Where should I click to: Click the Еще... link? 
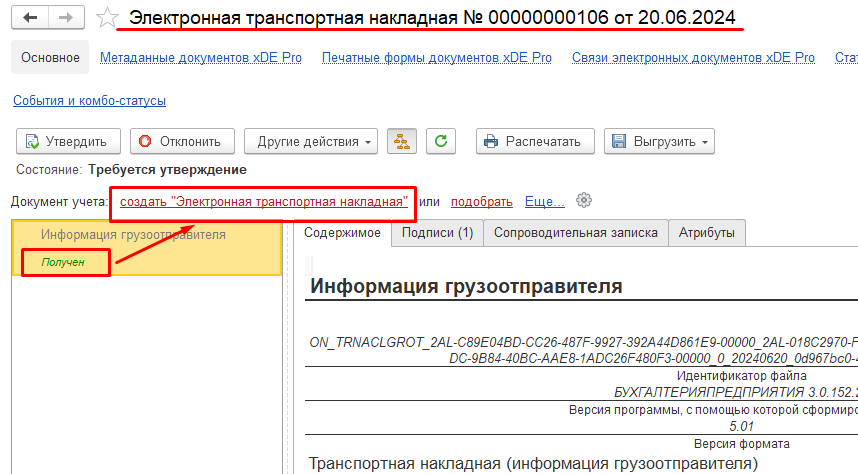544,201
